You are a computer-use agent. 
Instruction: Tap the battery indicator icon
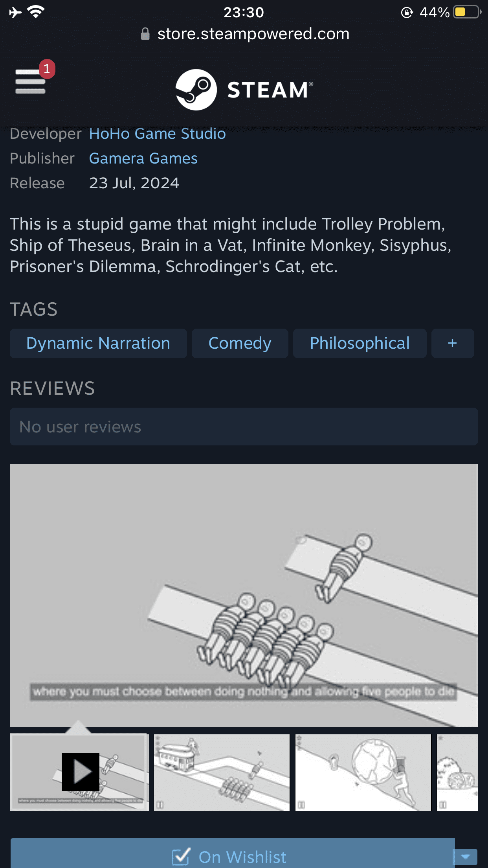point(467,12)
